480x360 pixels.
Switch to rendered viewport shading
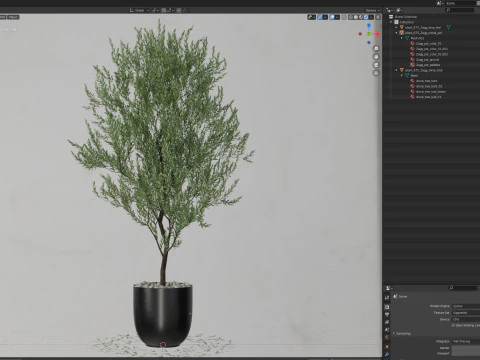[x=366, y=17]
